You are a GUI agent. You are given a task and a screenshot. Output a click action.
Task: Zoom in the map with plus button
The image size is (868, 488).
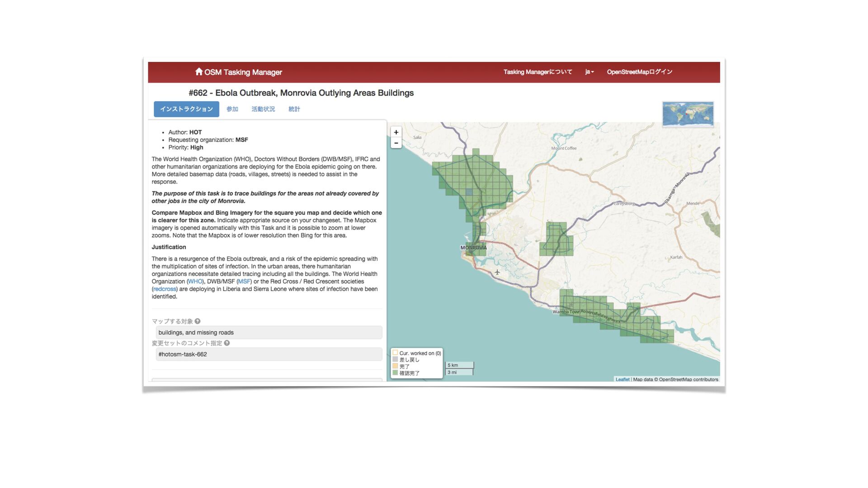click(396, 132)
